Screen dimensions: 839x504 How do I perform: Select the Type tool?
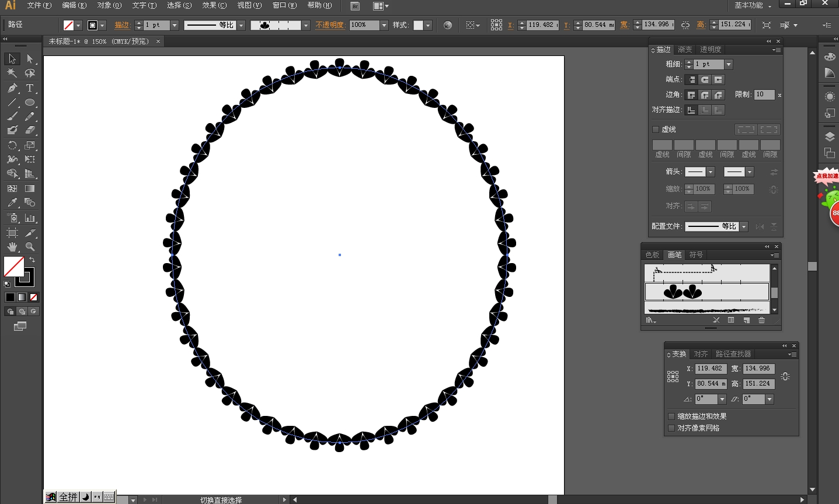(30, 88)
